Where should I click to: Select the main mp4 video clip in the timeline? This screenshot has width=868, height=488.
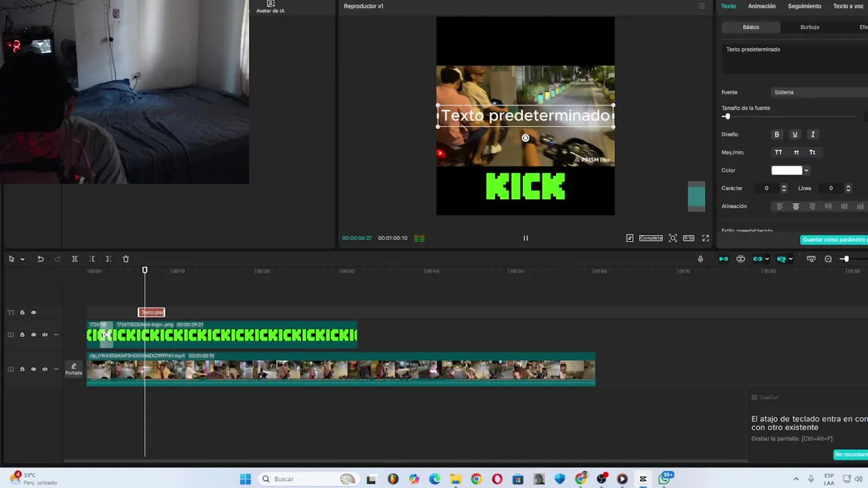pos(341,369)
